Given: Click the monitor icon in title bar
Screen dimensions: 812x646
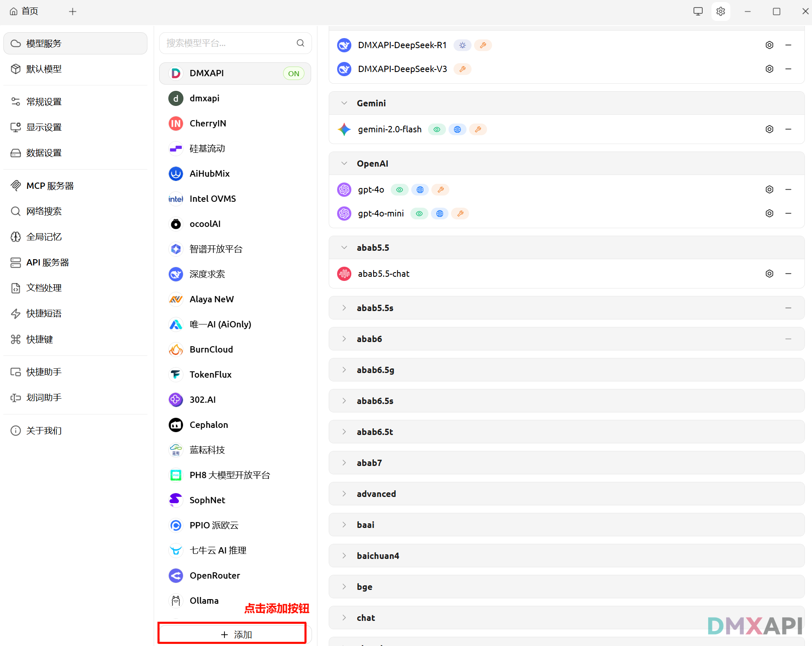Looking at the screenshot, I should pos(698,11).
